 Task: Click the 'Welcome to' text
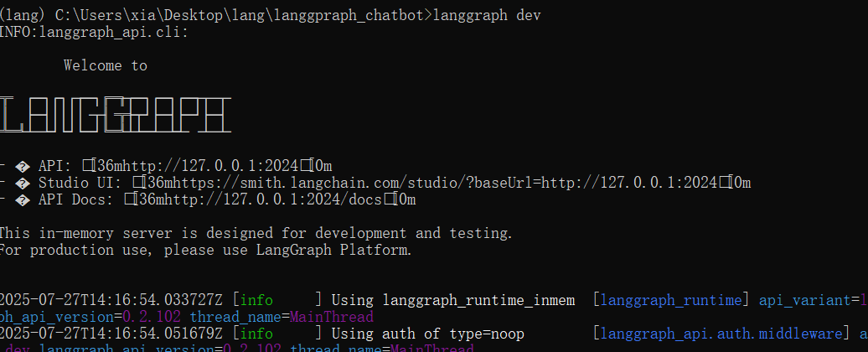click(x=106, y=65)
